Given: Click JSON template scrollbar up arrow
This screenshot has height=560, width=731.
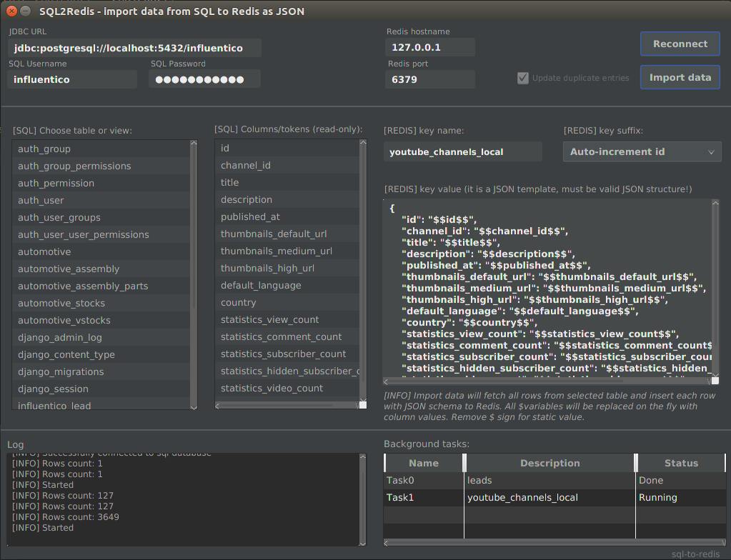Looking at the screenshot, I should point(715,203).
